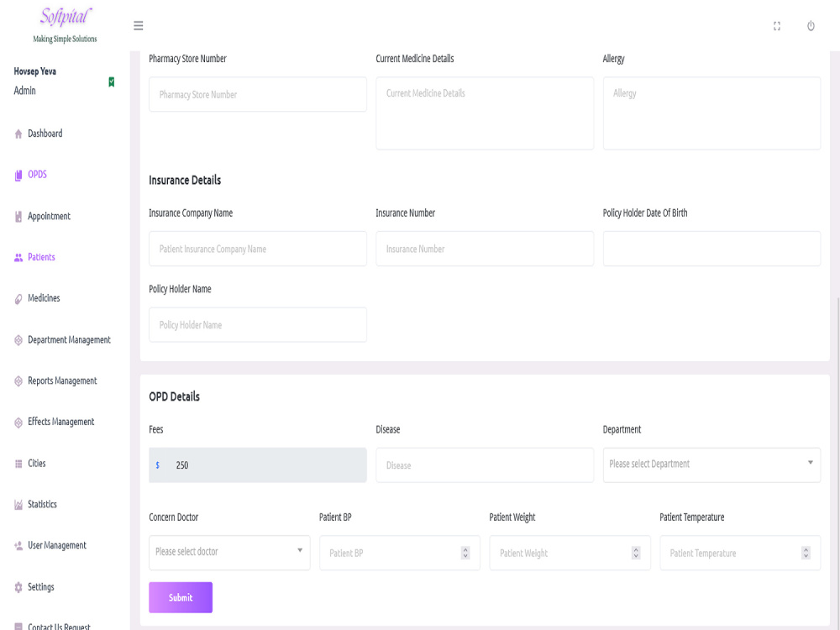840x630 pixels.
Task: Open Reports Management page
Action: [62, 381]
